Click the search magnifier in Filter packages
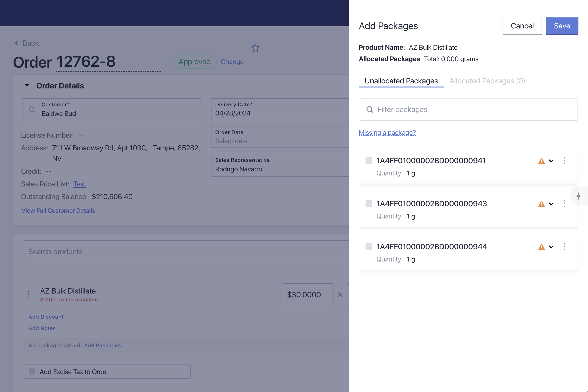588x392 pixels. (x=370, y=109)
